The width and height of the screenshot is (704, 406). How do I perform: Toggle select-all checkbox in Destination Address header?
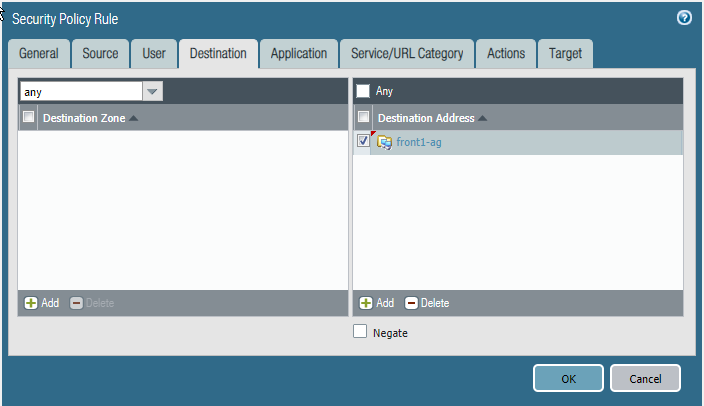[x=364, y=117]
